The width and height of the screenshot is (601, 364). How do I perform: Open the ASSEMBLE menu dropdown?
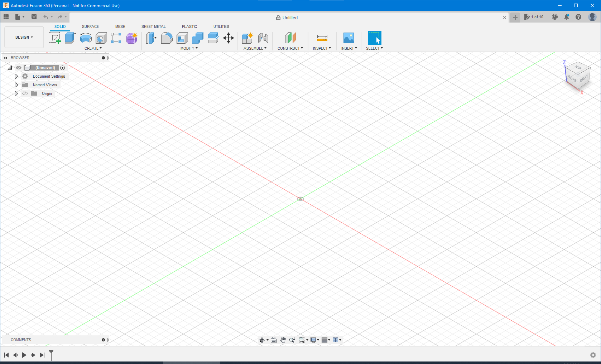click(255, 48)
